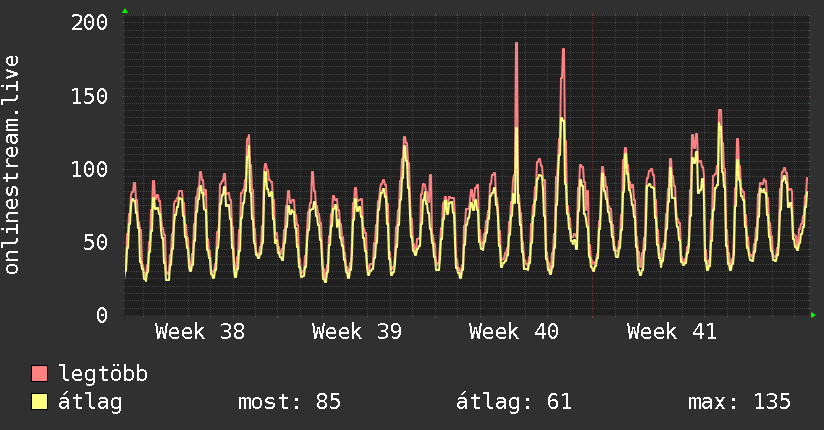
Task: Click the 50 value on the y-axis
Action: pyautogui.click(x=96, y=242)
